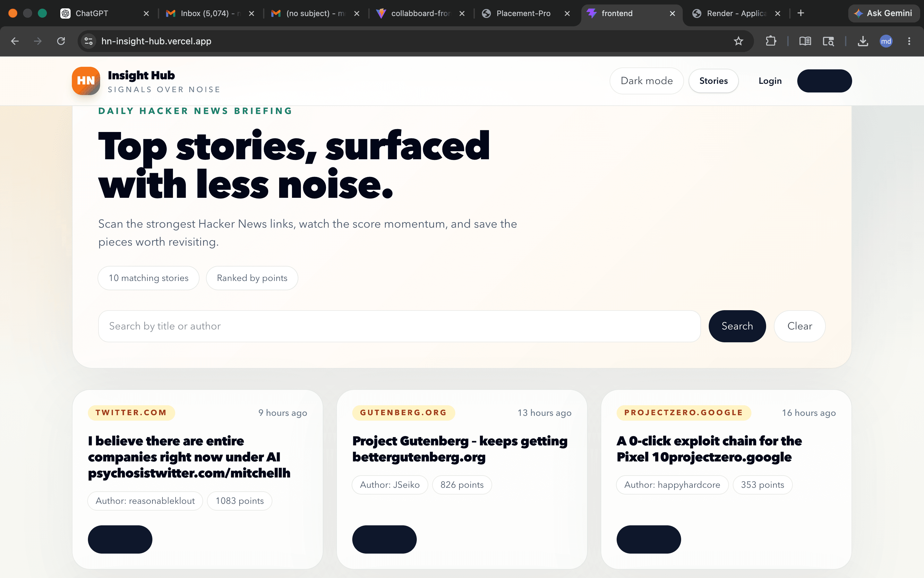924x578 pixels.
Task: Click the Search button
Action: click(737, 326)
